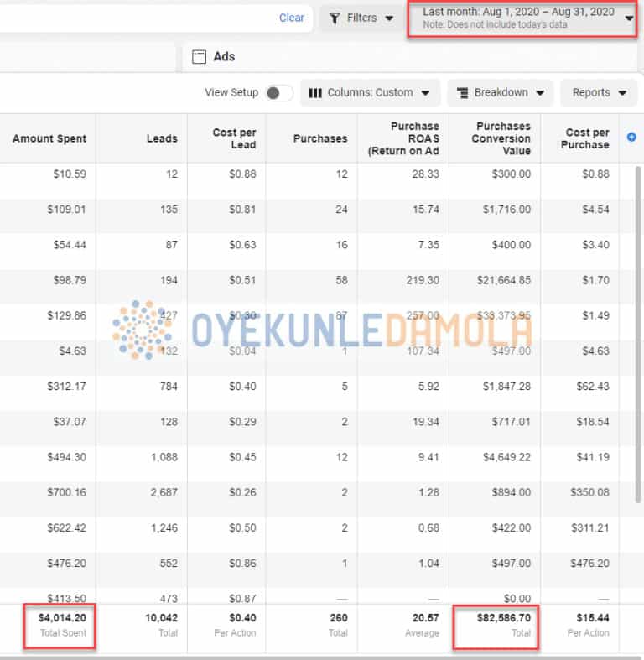Sort by Cost per Purchase header
The image size is (644, 660).
coord(585,138)
